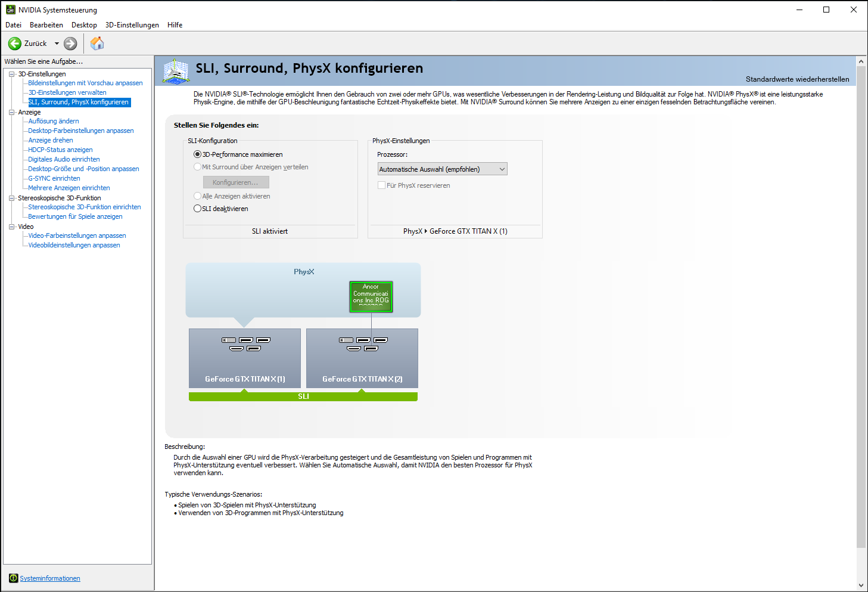Viewport: 868px width, 592px height.
Task: Collapse Stereoskopische 3D-Funktion tree node
Action: 11,198
